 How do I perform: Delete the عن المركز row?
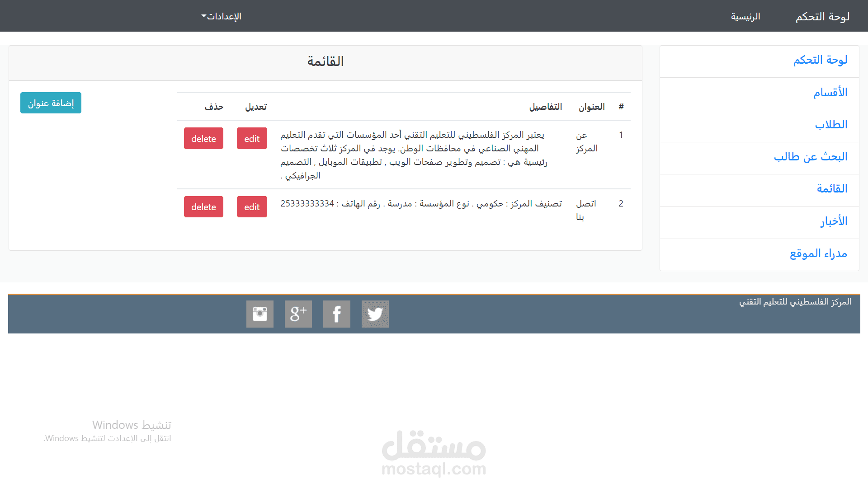(x=203, y=139)
